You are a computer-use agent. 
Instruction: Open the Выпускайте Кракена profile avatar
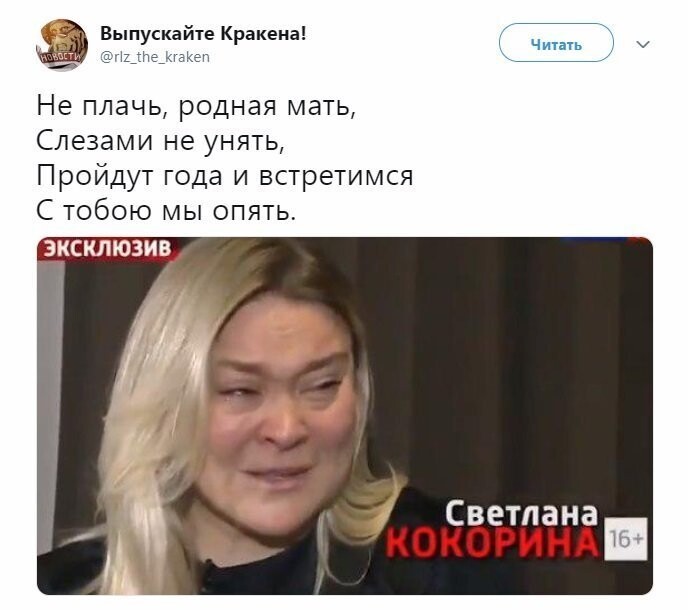pyautogui.click(x=62, y=45)
